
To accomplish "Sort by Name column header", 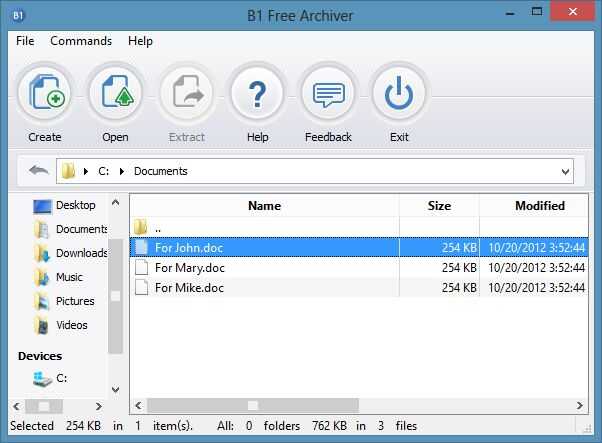I will [x=265, y=206].
